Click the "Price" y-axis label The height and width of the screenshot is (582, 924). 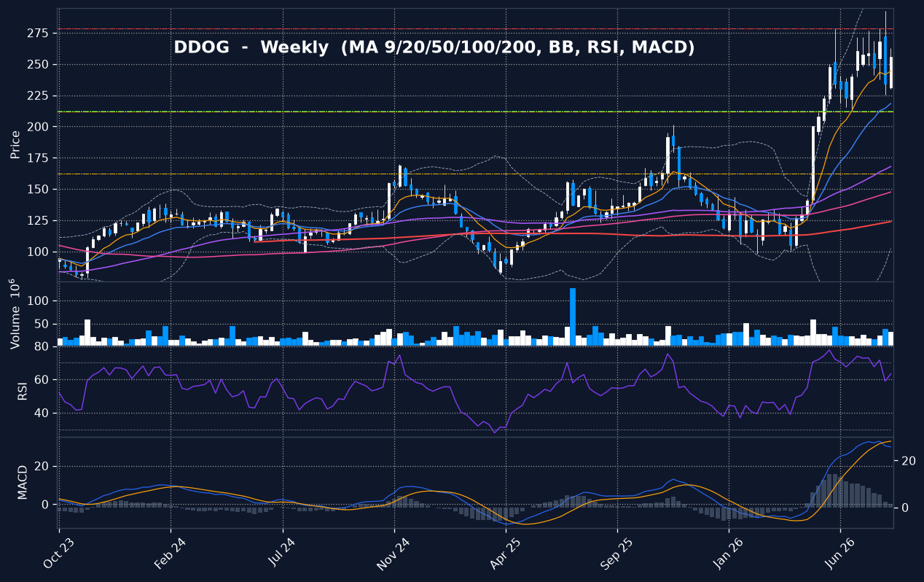(15, 144)
